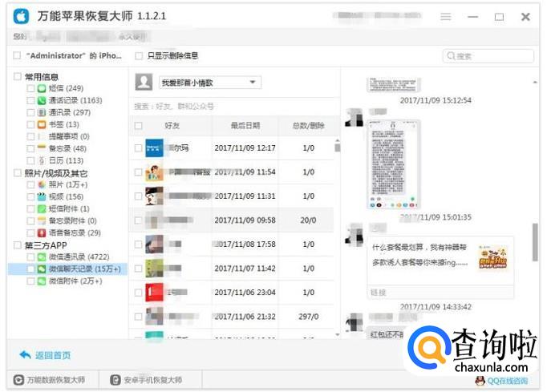
Task: Select 视频 (156) tree item
Action: (67, 196)
